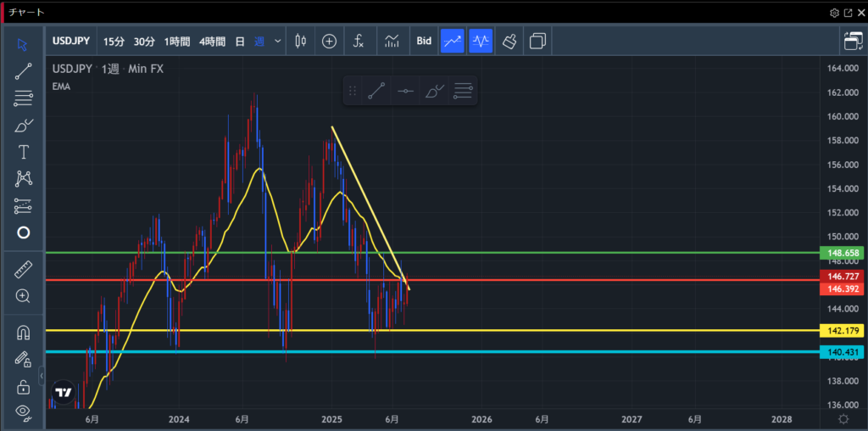Click the TradingView logo
This screenshot has width=868, height=431.
tap(64, 392)
